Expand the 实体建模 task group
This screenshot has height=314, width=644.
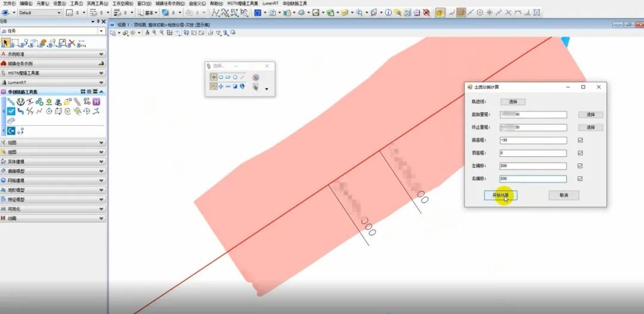(52, 161)
